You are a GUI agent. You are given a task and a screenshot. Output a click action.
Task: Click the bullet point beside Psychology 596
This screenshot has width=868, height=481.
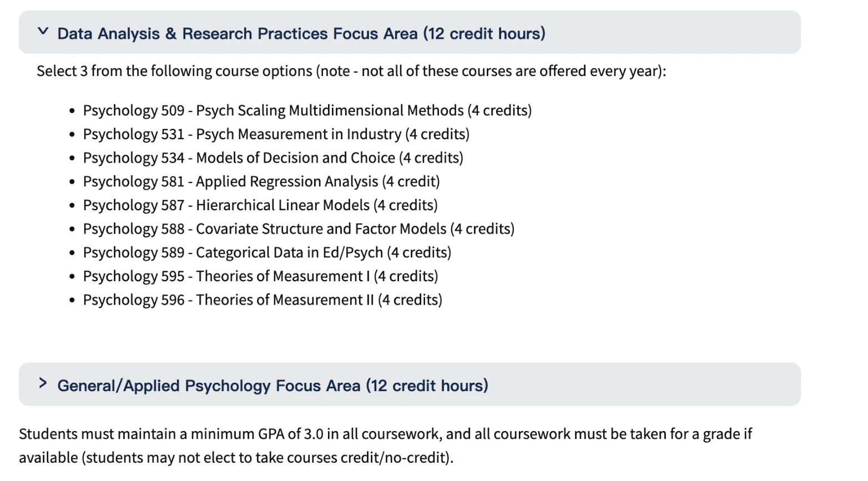(72, 301)
